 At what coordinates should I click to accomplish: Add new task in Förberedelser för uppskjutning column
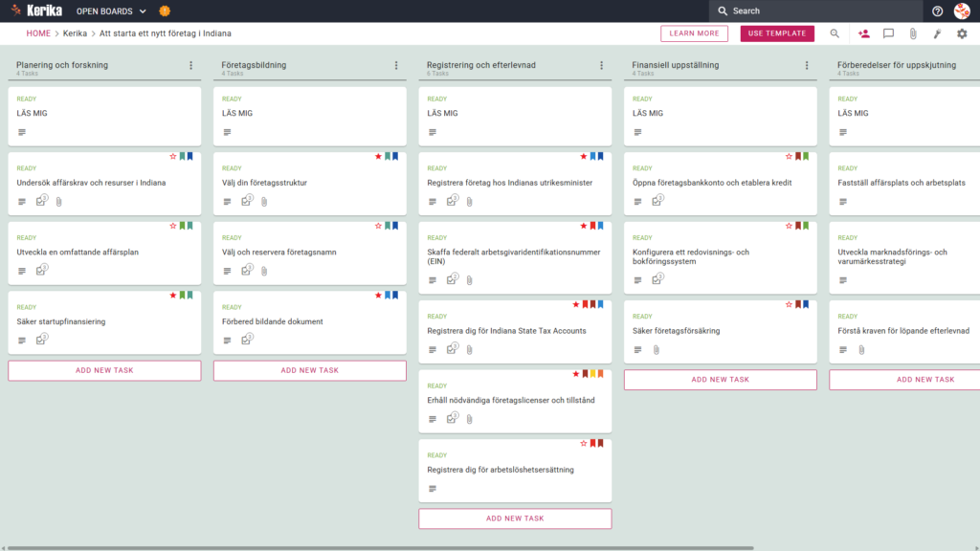[904, 380]
